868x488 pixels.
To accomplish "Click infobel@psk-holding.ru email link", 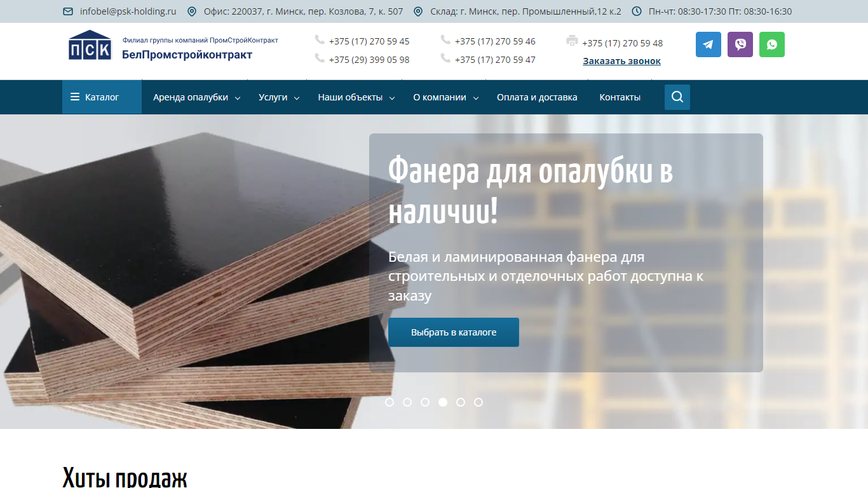I will pyautogui.click(x=128, y=11).
